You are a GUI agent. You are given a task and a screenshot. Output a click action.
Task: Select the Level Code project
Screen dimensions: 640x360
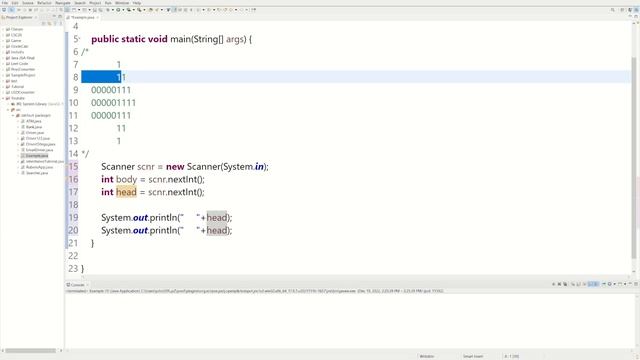point(19,64)
